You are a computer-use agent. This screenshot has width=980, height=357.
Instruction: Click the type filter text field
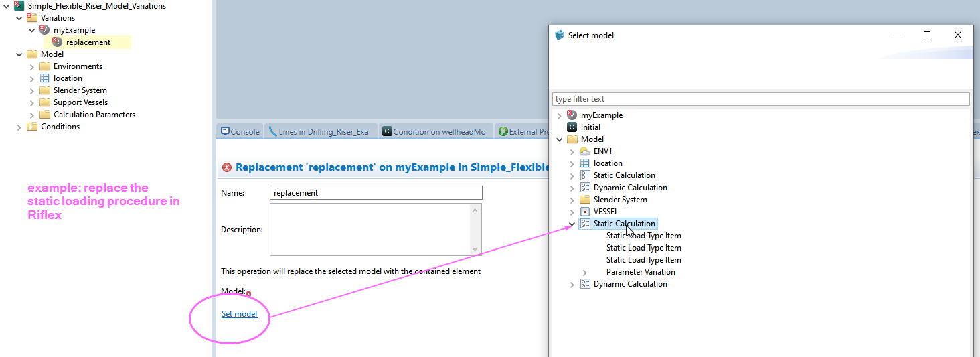(760, 99)
